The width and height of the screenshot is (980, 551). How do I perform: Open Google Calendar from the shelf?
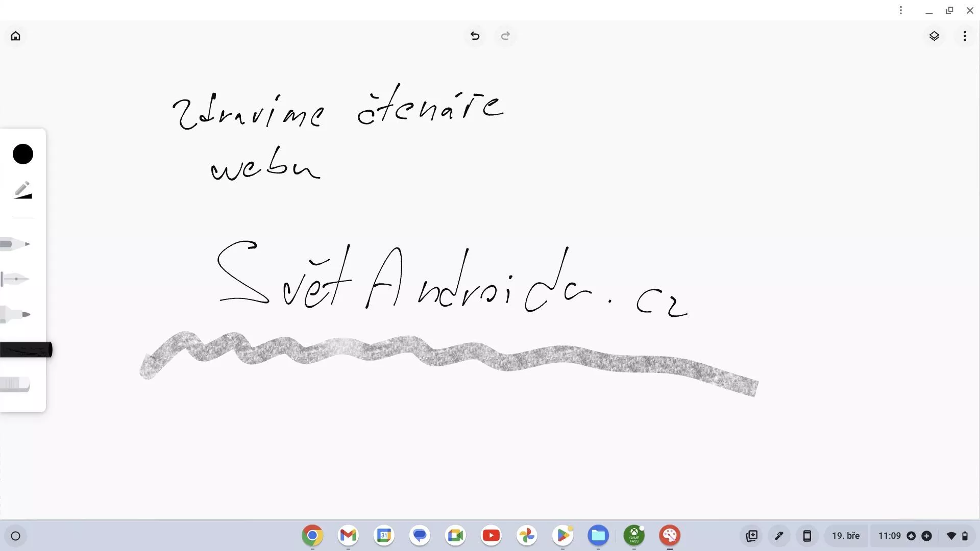(x=384, y=536)
